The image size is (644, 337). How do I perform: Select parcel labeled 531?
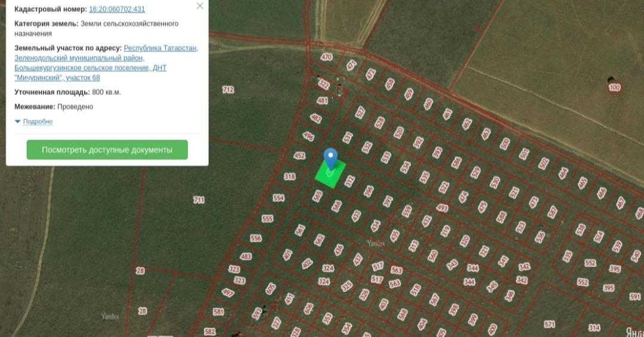[x=348, y=137]
